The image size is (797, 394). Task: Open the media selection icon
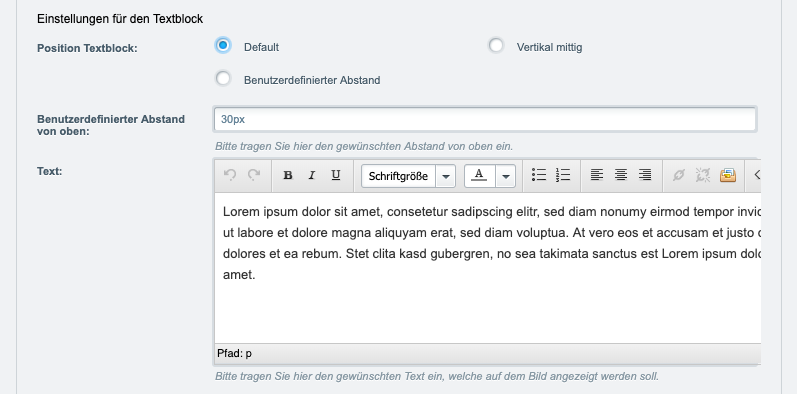727,175
